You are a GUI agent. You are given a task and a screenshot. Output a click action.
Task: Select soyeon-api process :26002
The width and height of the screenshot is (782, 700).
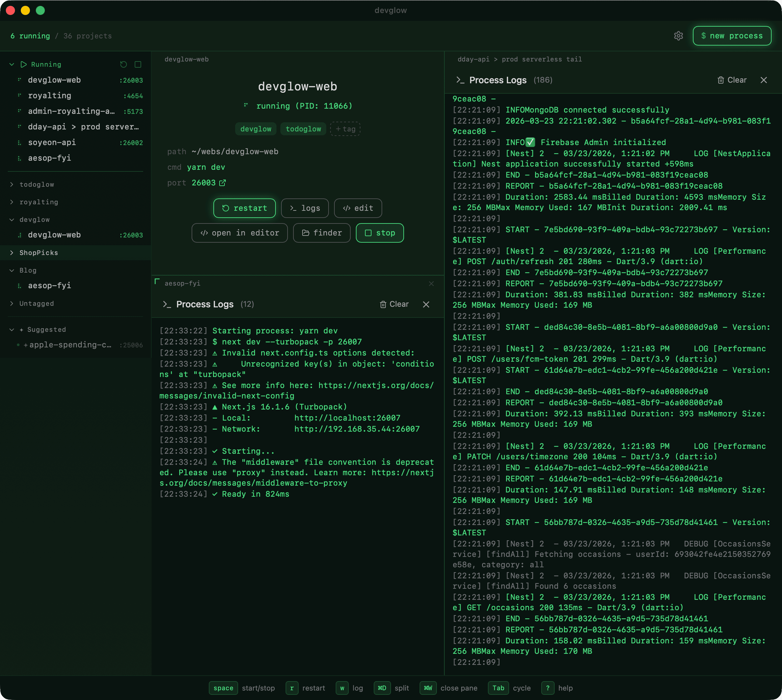76,142
